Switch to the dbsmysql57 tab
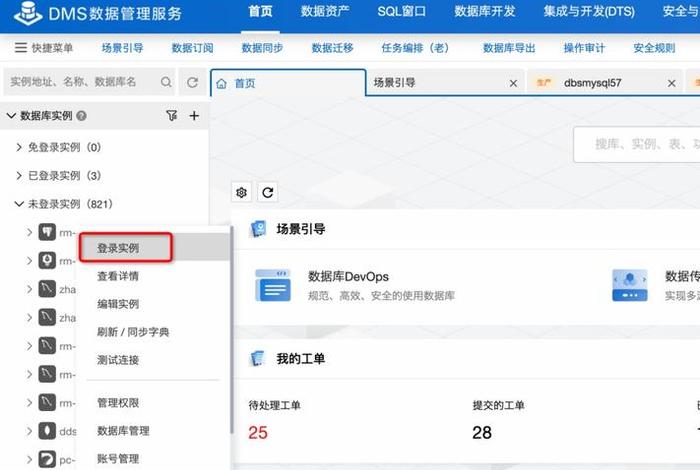 tap(592, 83)
